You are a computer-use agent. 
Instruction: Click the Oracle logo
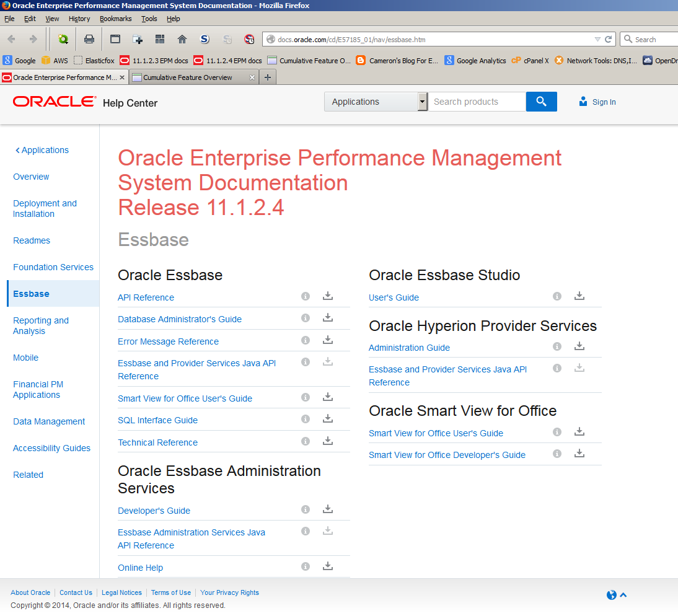pos(55,102)
